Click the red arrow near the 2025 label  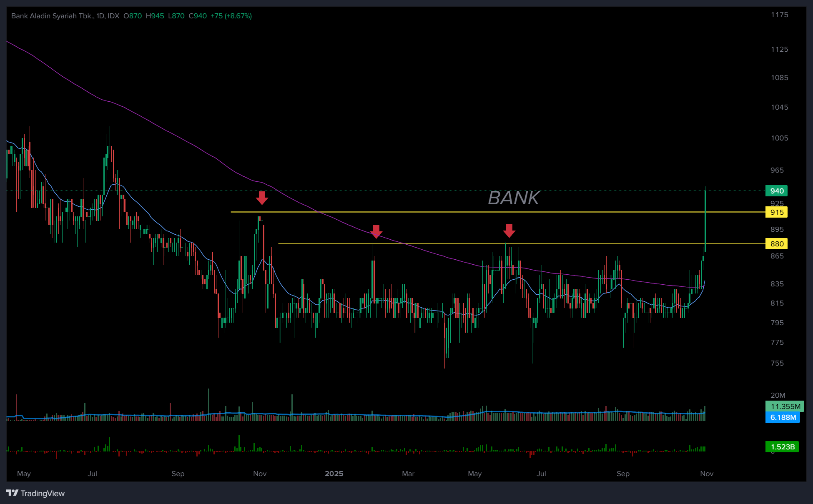(376, 231)
